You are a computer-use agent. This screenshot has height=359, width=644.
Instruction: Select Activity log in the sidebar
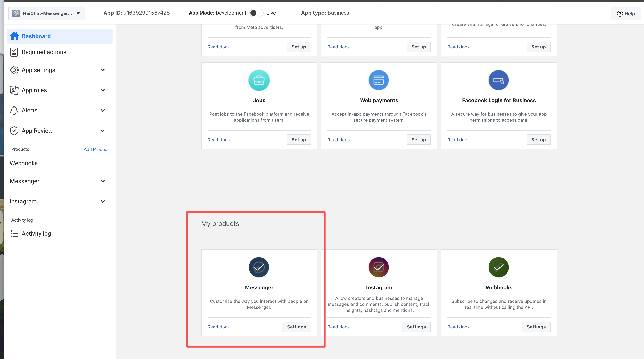pos(36,233)
